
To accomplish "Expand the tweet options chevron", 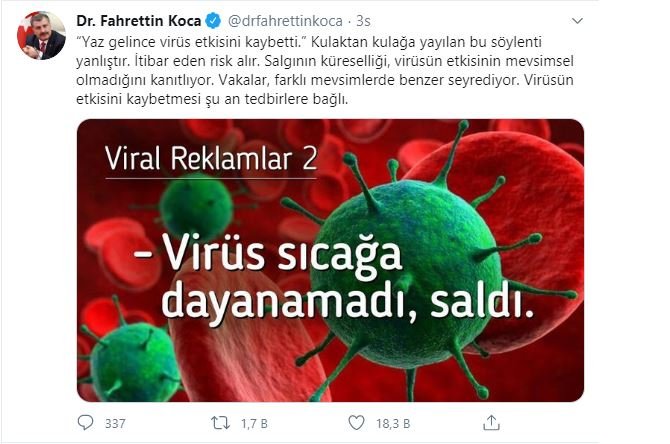I will 577,21.
